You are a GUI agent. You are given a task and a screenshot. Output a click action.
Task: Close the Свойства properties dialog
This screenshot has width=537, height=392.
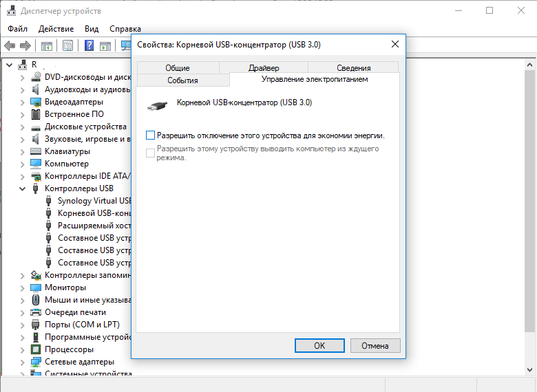(x=395, y=45)
